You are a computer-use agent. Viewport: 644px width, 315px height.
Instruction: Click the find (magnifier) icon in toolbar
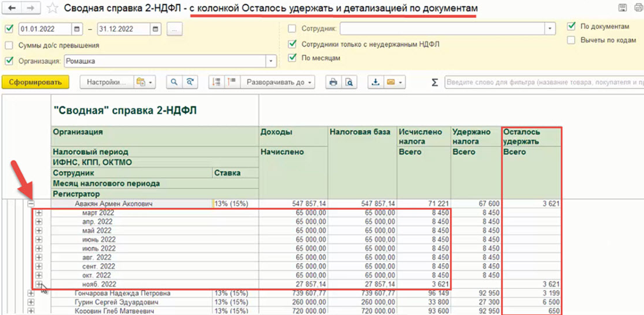coord(173,83)
